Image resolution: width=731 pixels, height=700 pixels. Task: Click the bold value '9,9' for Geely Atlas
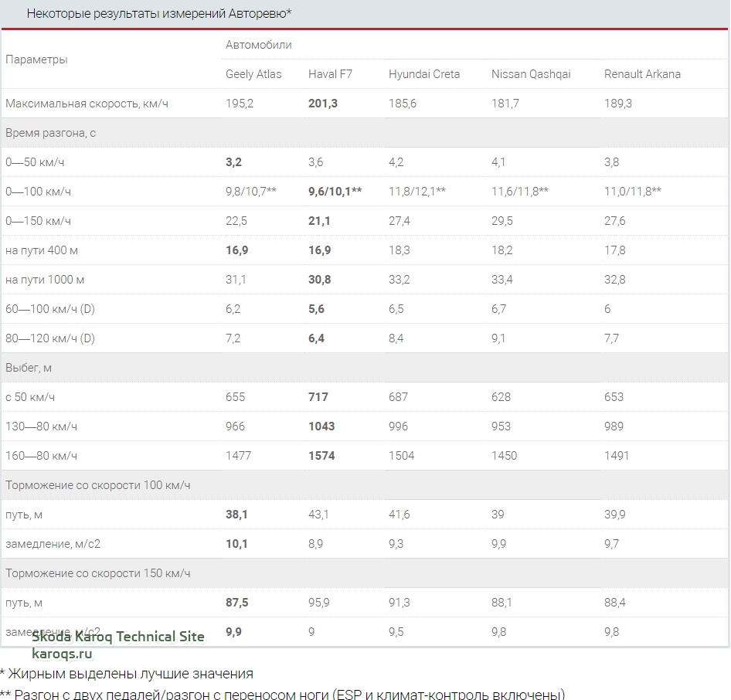(233, 632)
